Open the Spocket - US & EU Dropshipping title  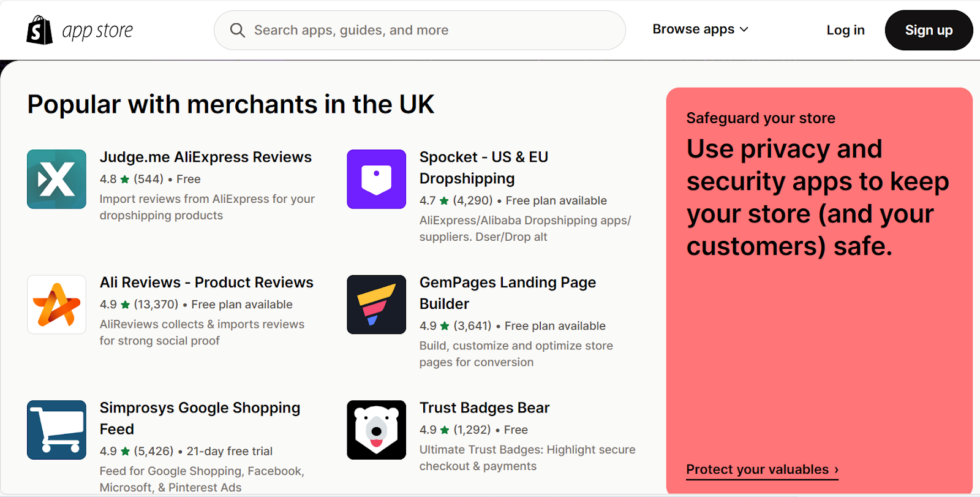coord(484,168)
